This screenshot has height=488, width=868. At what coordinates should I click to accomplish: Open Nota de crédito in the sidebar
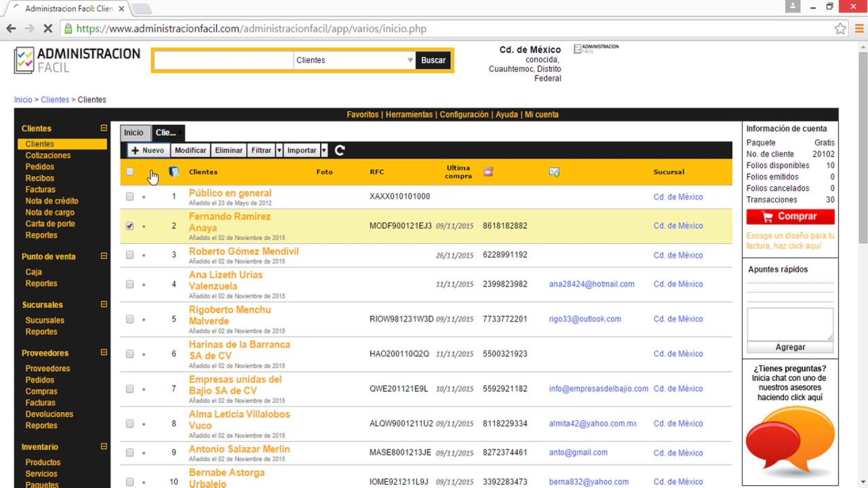click(52, 201)
